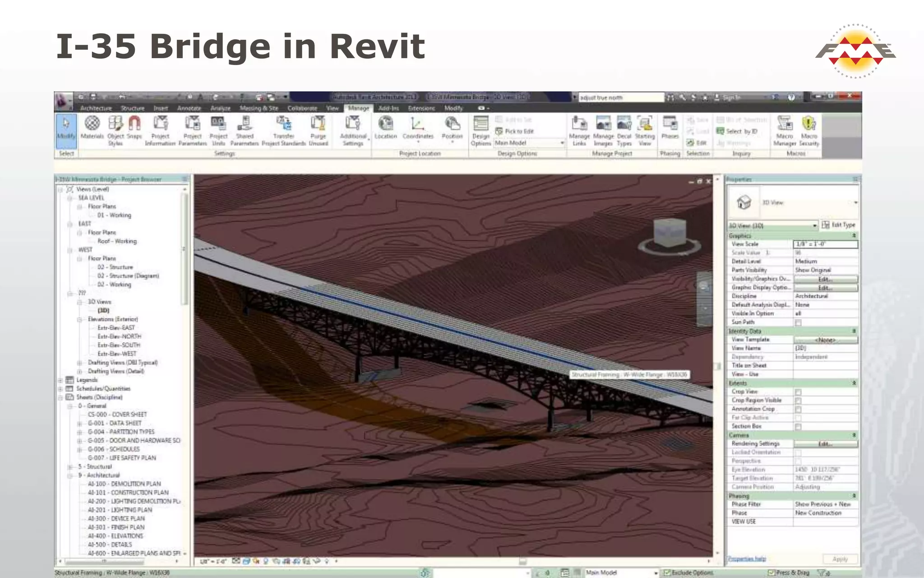
Task: Expand the Schedules/Quantities node
Action: (60, 389)
